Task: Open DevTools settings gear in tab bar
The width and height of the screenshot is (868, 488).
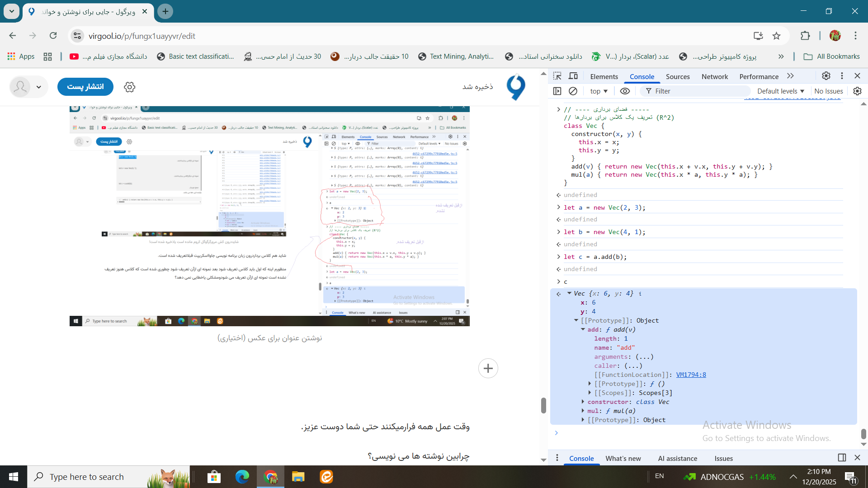Action: tap(826, 76)
